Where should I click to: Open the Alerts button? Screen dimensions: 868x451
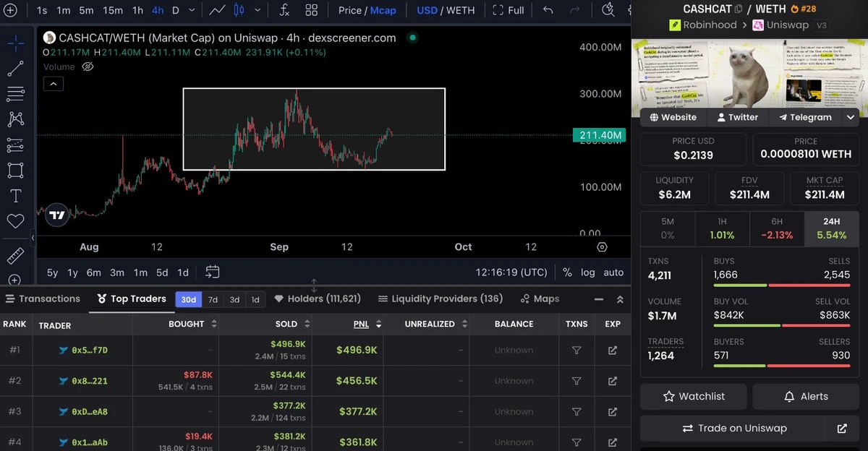805,396
